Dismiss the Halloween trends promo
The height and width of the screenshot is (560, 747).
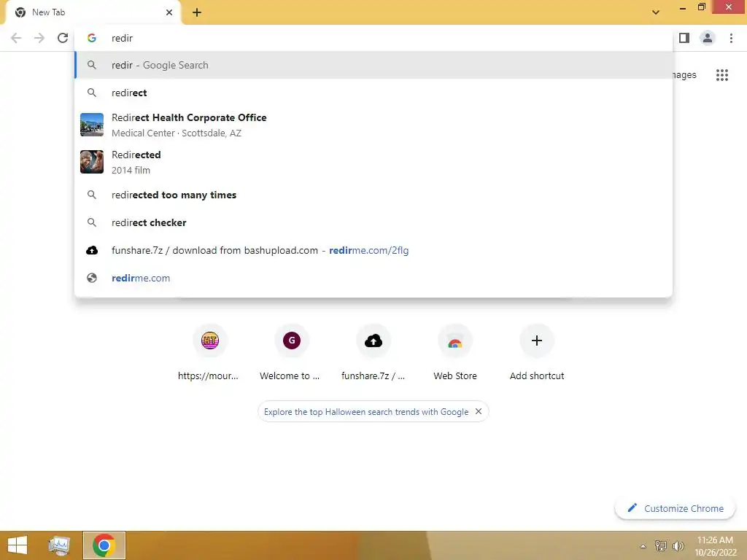click(x=479, y=411)
